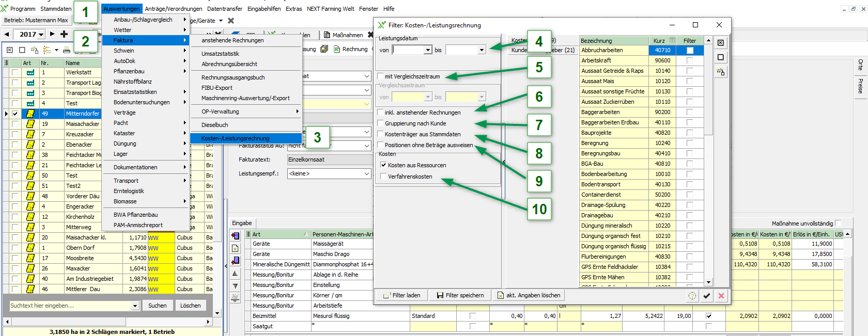The height and width of the screenshot is (336, 868).
Task: Click move row up triangle in Eingabe panel
Action: tap(235, 274)
